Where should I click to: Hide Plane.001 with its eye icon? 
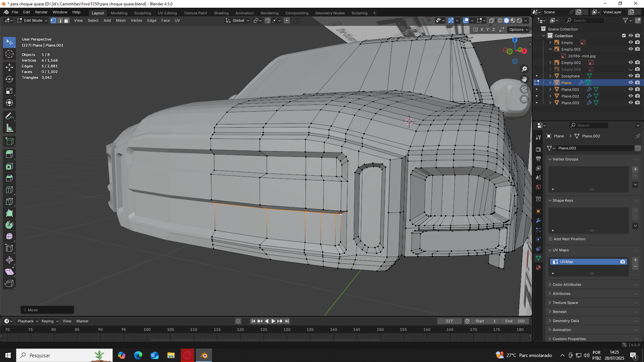(631, 89)
